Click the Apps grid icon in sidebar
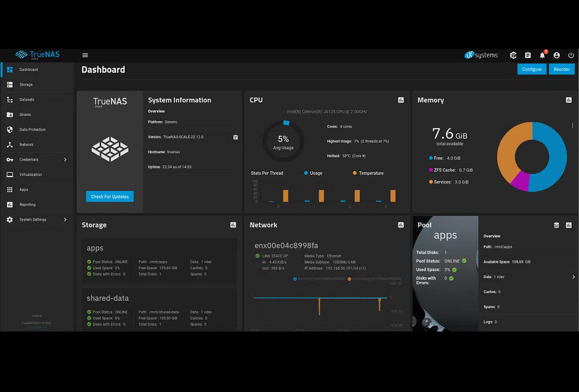 (10, 189)
